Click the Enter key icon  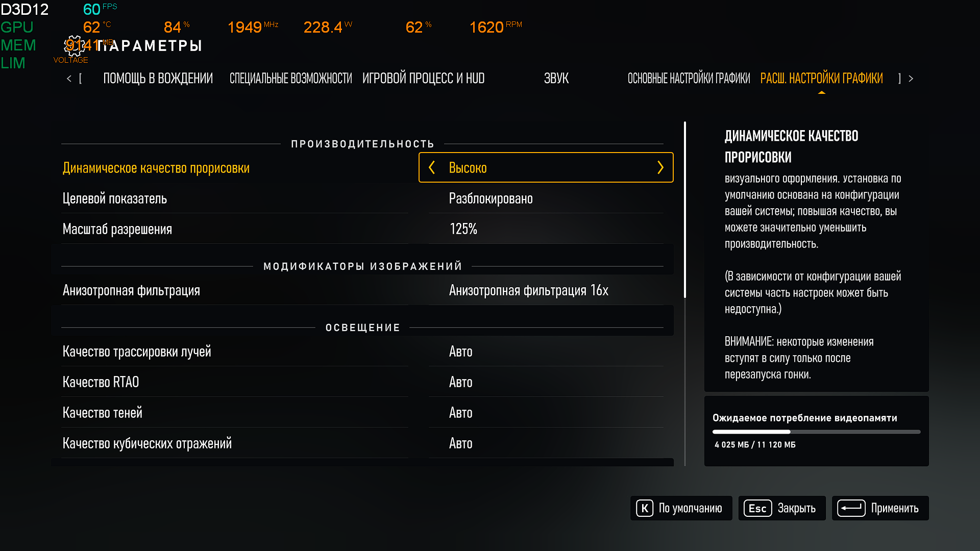tap(851, 508)
